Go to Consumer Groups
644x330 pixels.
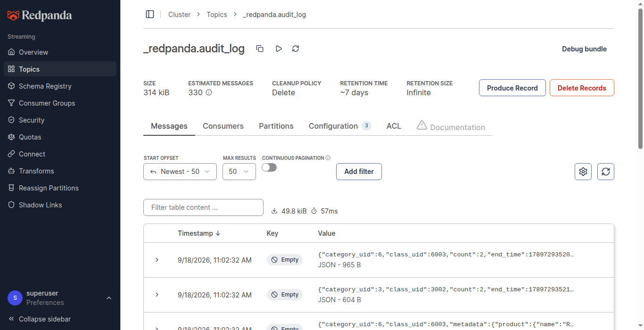tap(60, 103)
